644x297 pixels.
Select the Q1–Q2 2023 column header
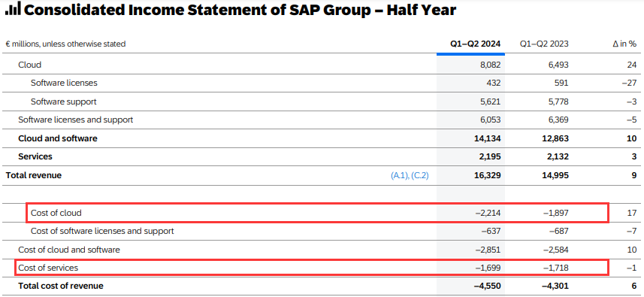pos(544,44)
